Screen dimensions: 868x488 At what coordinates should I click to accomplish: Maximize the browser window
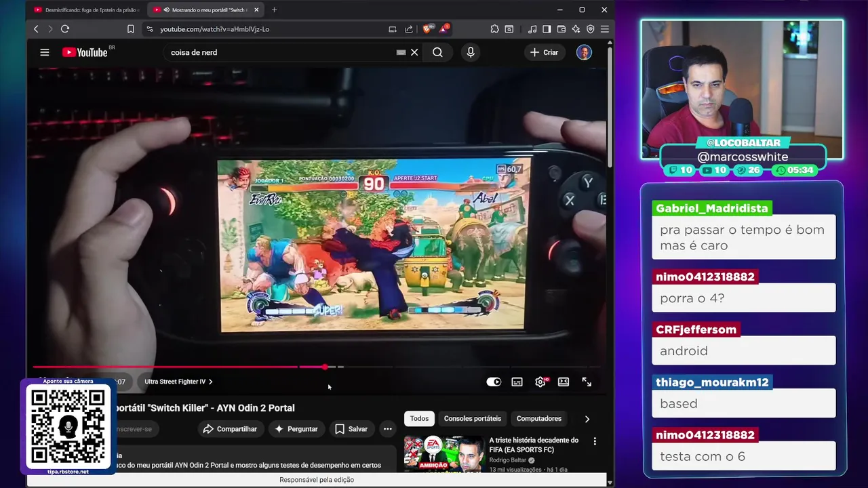582,9
